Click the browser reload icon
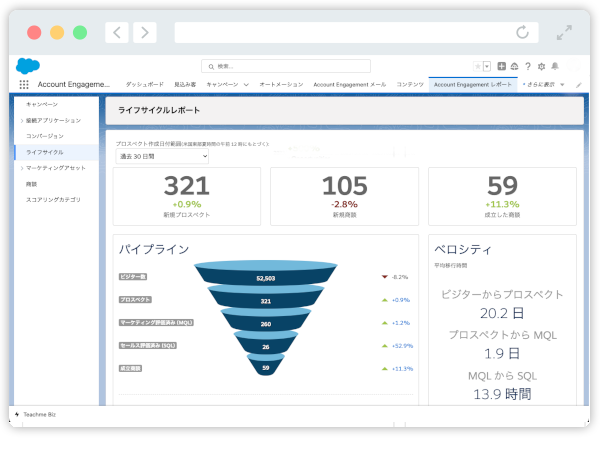Viewport: 600px width, 449px height. [x=522, y=32]
